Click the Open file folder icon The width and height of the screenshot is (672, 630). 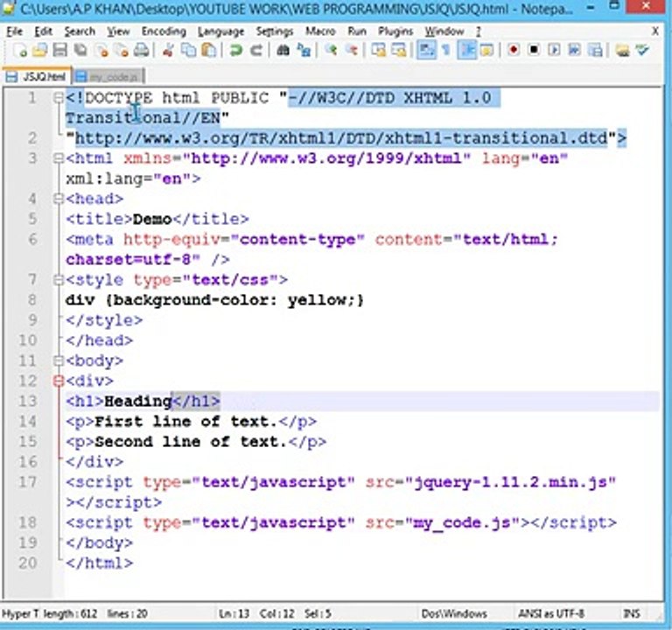pos(39,51)
